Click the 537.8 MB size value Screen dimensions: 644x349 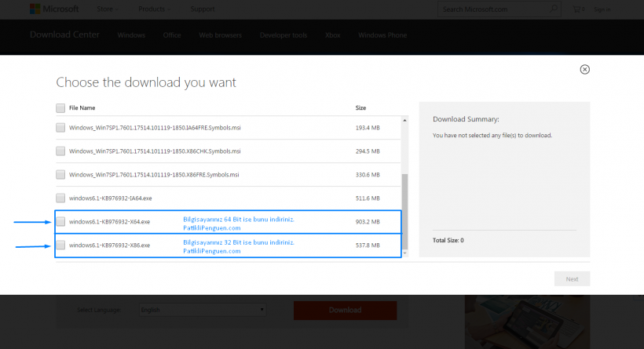pyautogui.click(x=368, y=245)
